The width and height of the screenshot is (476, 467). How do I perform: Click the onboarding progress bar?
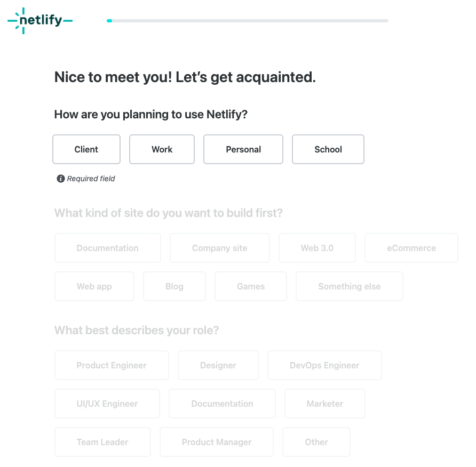point(248,21)
